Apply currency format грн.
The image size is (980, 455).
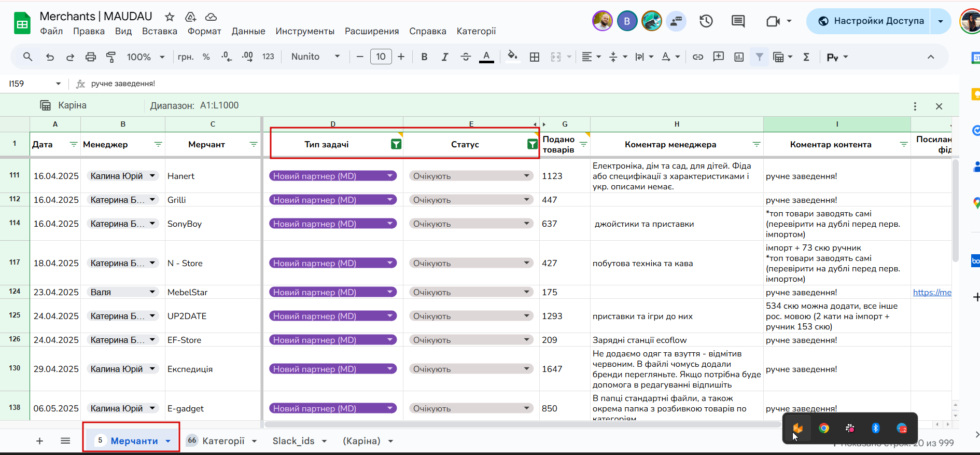186,57
